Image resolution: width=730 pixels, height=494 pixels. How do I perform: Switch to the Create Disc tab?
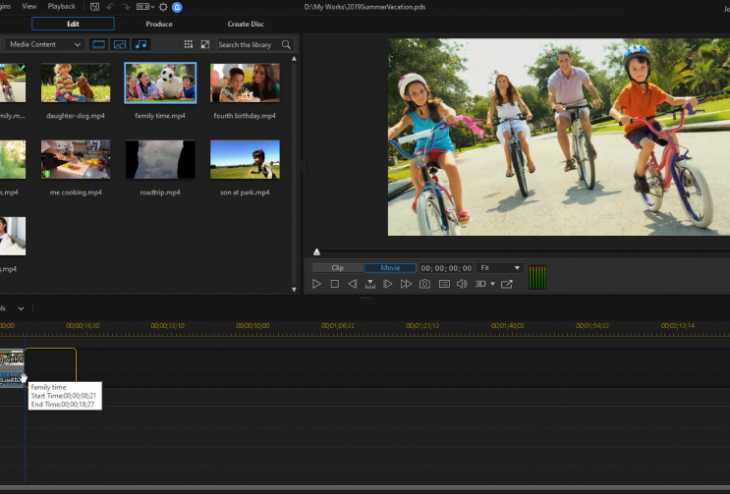pyautogui.click(x=245, y=24)
